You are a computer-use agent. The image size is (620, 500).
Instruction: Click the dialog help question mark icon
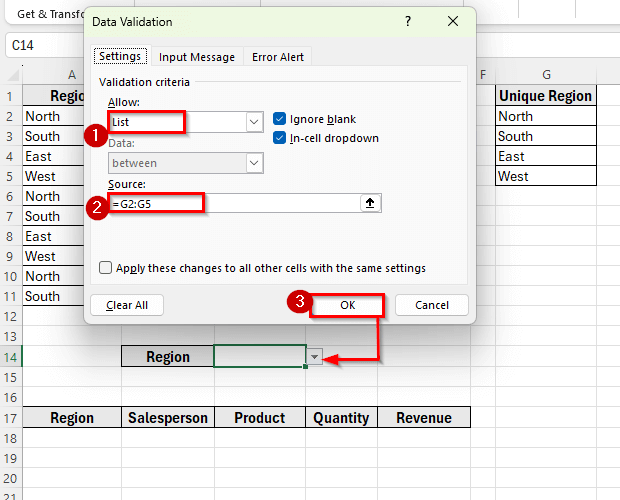click(408, 21)
